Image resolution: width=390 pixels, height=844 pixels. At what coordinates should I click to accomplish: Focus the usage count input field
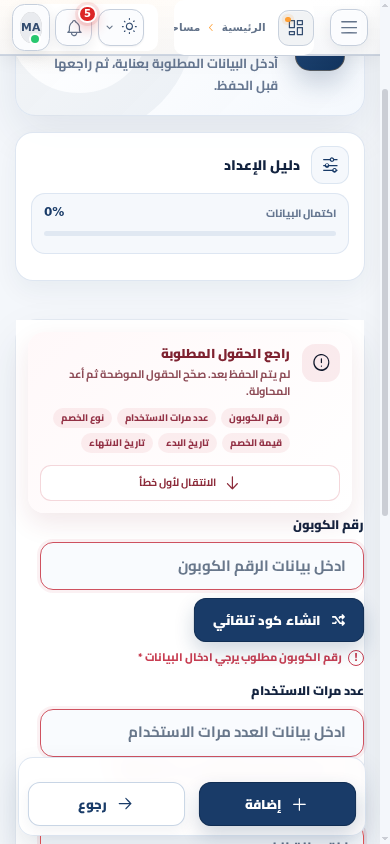202,733
